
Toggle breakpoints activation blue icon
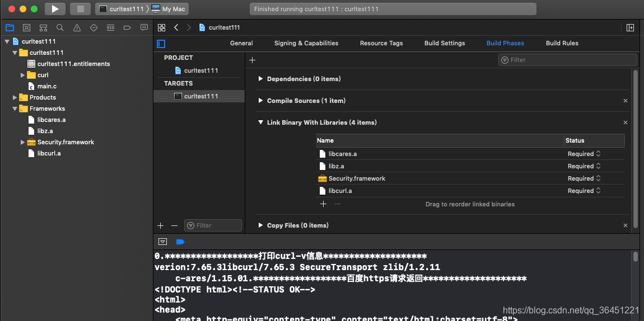point(180,242)
